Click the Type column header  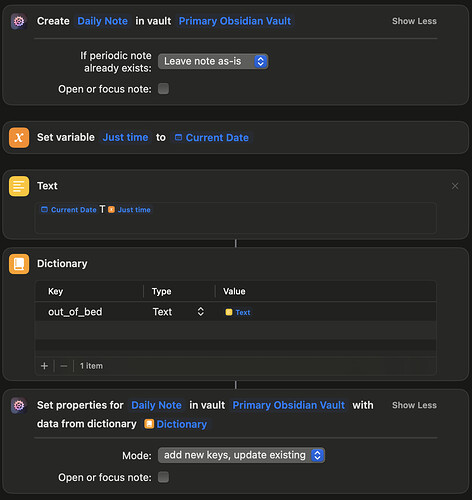pos(162,291)
